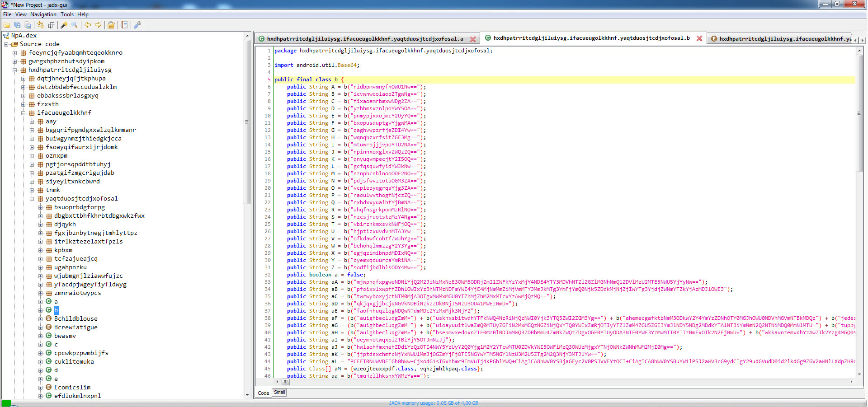Click tree panel scroll down arrow

click(247, 395)
